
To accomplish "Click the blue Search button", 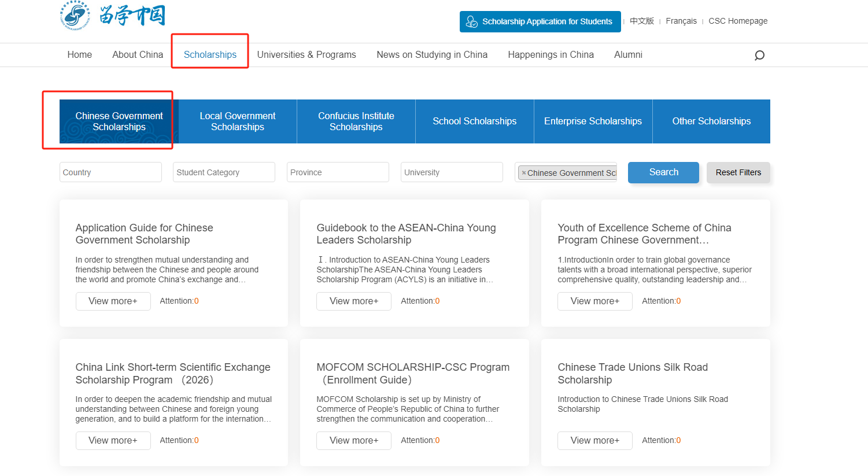I will (663, 172).
